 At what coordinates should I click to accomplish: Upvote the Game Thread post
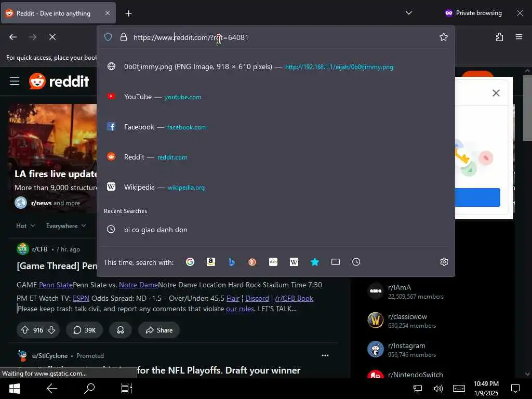[25, 330]
